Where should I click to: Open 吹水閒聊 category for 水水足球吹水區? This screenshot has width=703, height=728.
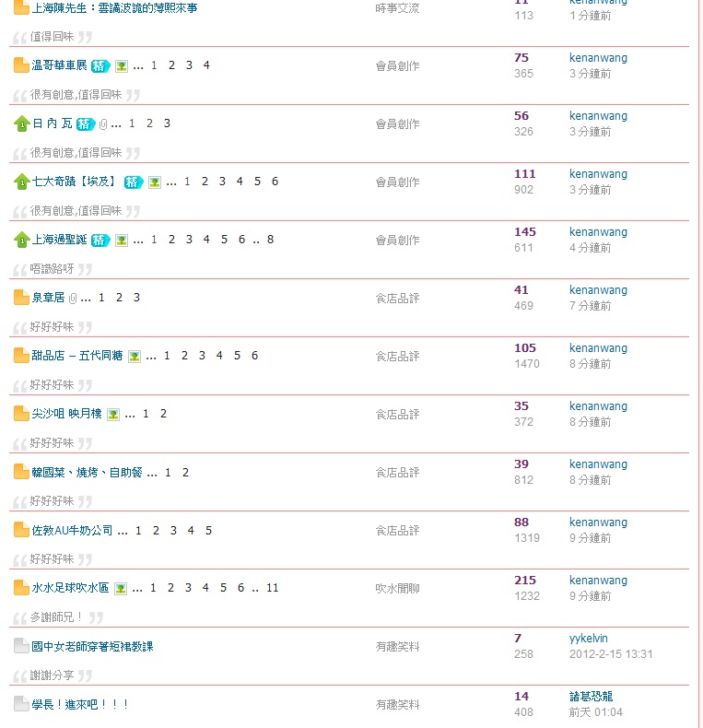(x=397, y=588)
